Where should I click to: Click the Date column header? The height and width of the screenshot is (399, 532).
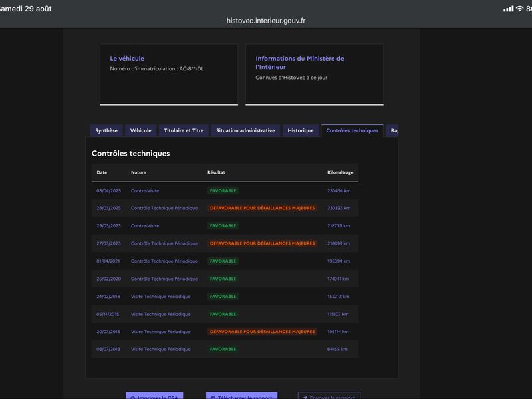point(102,172)
